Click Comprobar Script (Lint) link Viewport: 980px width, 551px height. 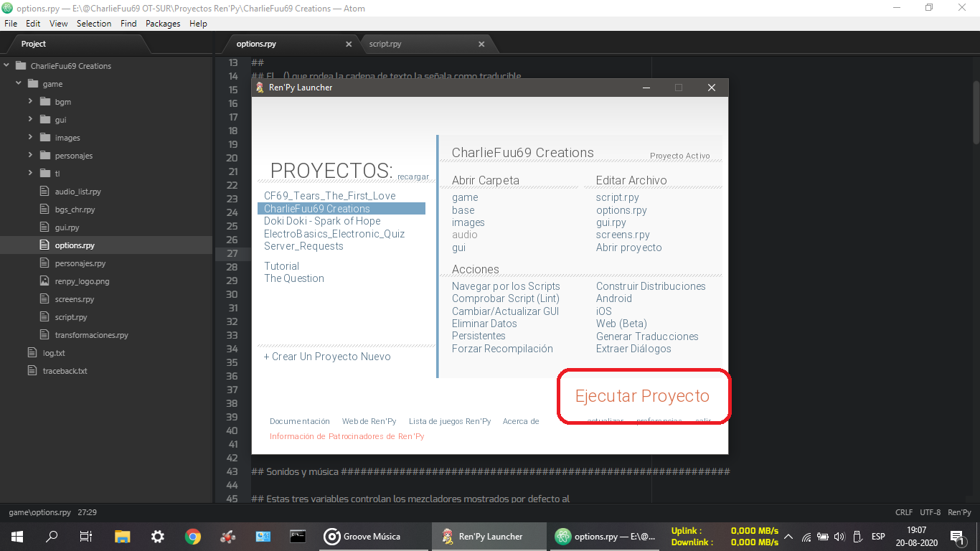[505, 298]
